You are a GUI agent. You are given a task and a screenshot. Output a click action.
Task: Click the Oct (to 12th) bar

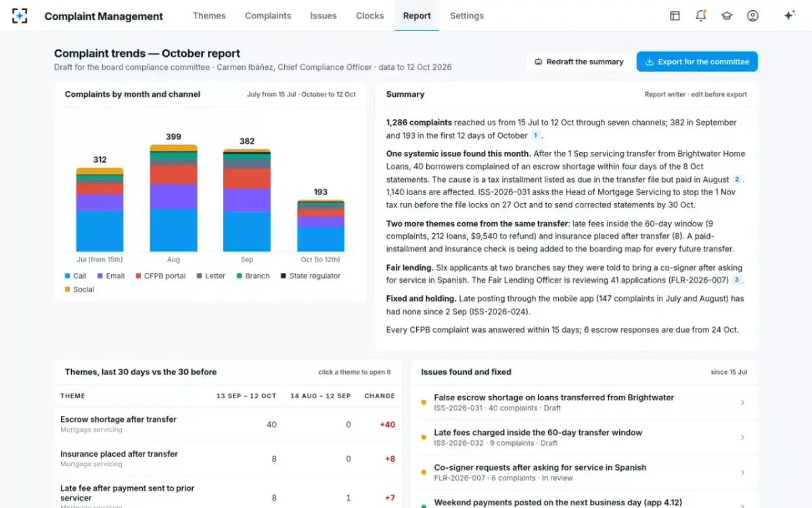(x=321, y=226)
